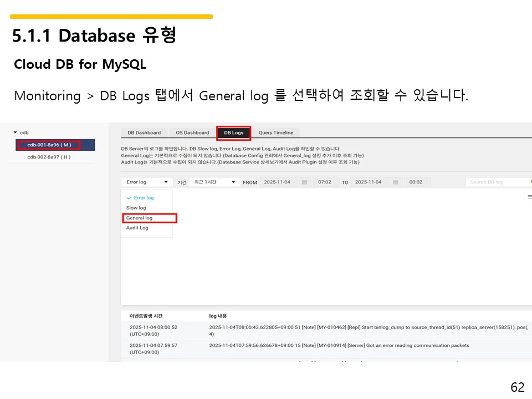Viewport: 532px width, 399px height.
Task: Select the 2025-11-04 08:00:52 log row time
Action: tap(154, 331)
